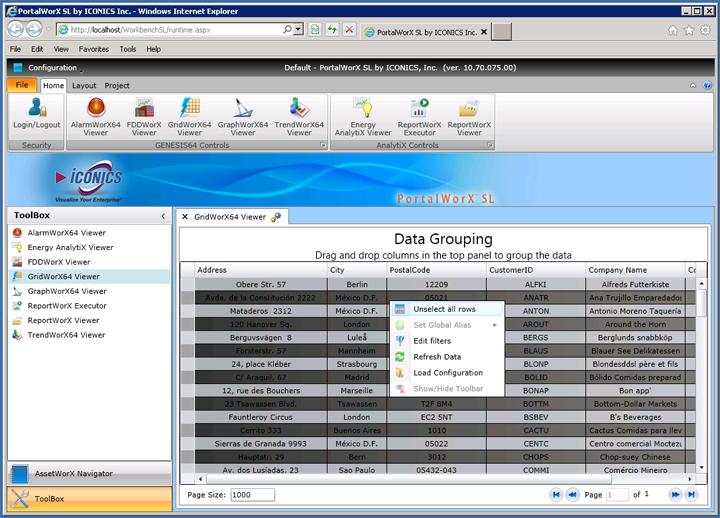The image size is (720, 518).
Task: Go to previous page of grid
Action: 572,495
